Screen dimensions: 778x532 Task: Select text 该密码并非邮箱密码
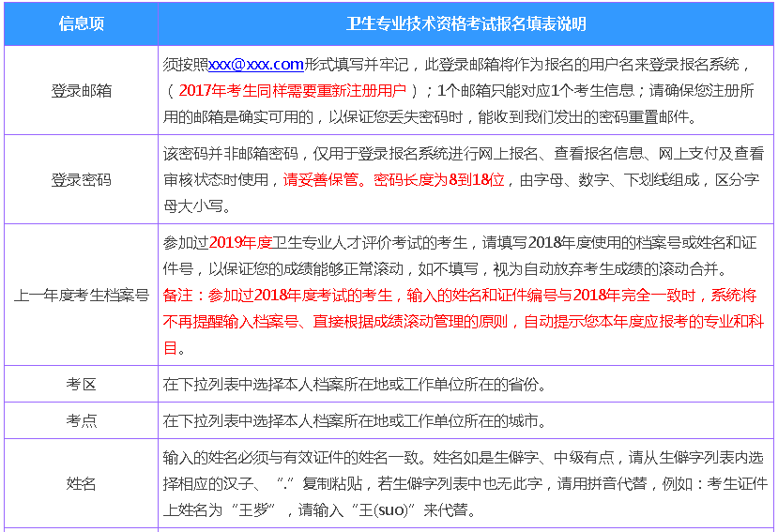pos(231,154)
